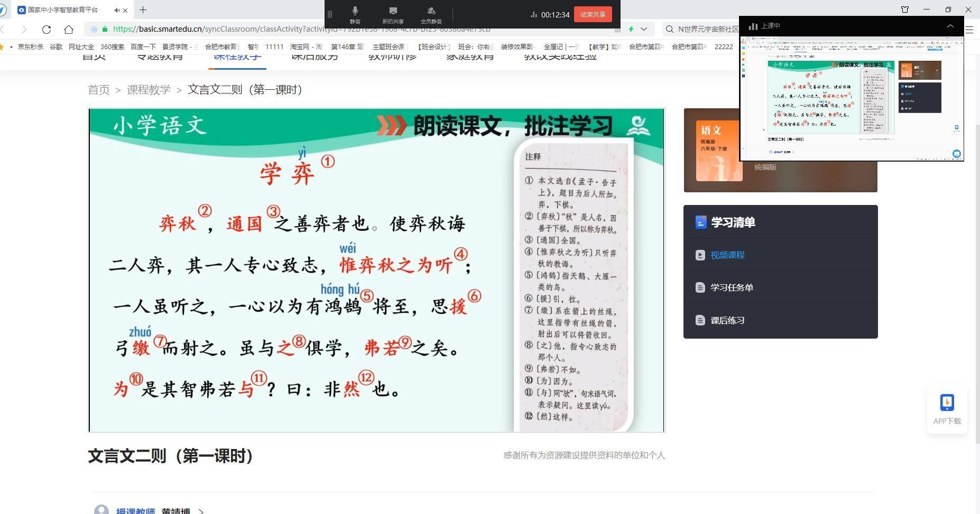This screenshot has height=514, width=980.
Task: Mute microphone with the 静音 icon
Action: click(355, 15)
